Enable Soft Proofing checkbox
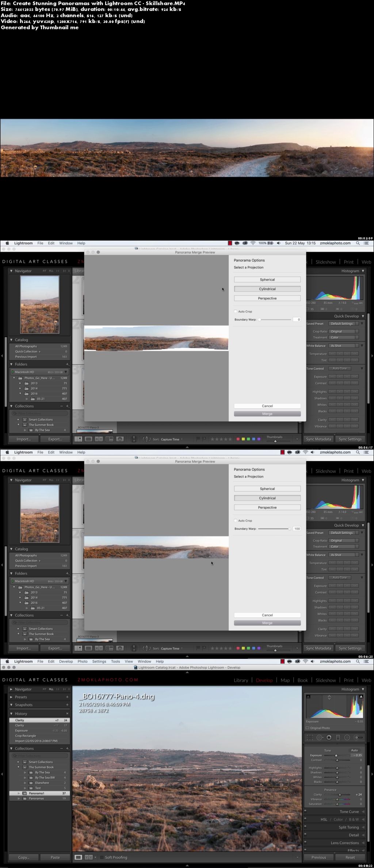Viewport: 374px width, 868px height. click(x=102, y=857)
